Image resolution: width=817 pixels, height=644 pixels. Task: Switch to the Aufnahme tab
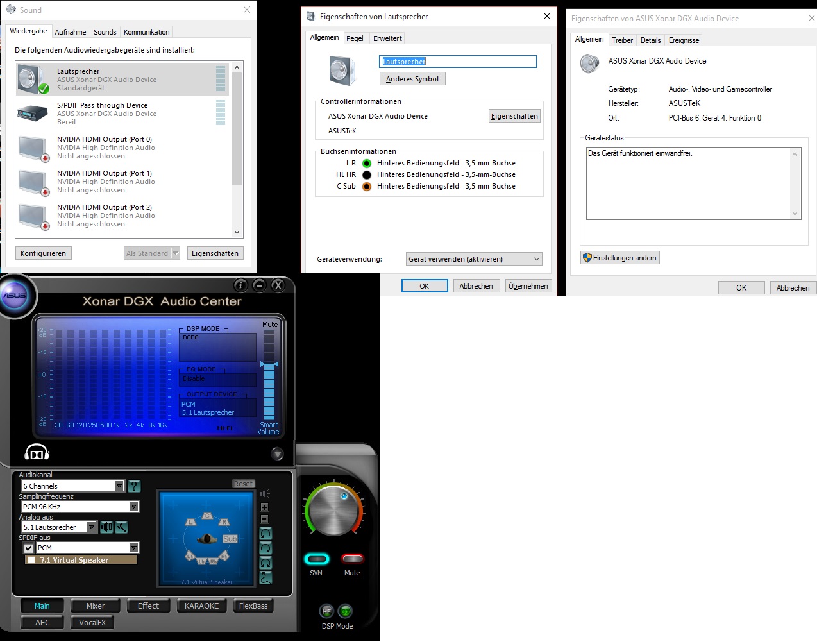coord(71,32)
